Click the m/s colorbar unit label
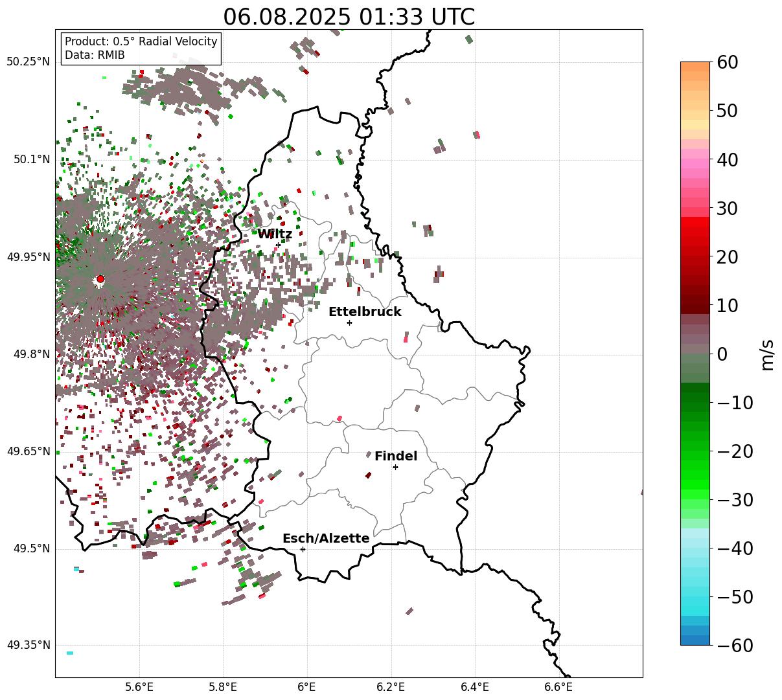782x700 pixels. coord(767,354)
